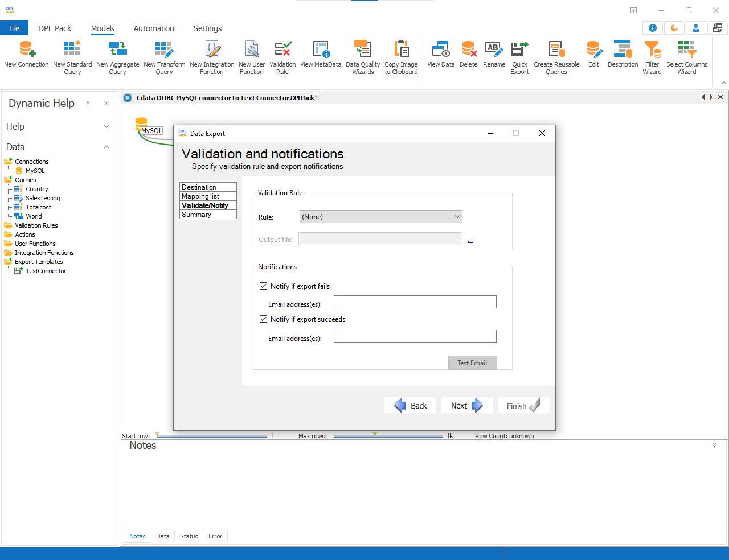Switch to the DPL Pack ribbon tab
This screenshot has width=729, height=560.
[x=55, y=28]
